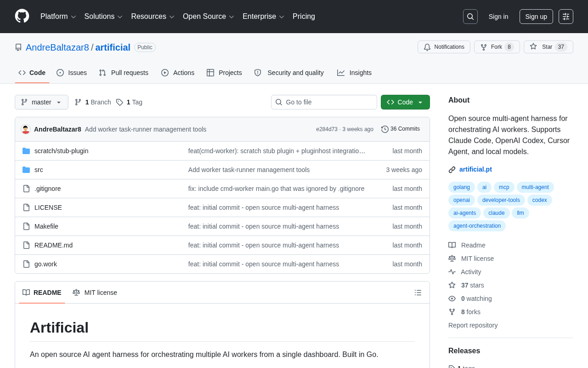Open commit hash e284d73
The image size is (588, 368).
point(327,129)
